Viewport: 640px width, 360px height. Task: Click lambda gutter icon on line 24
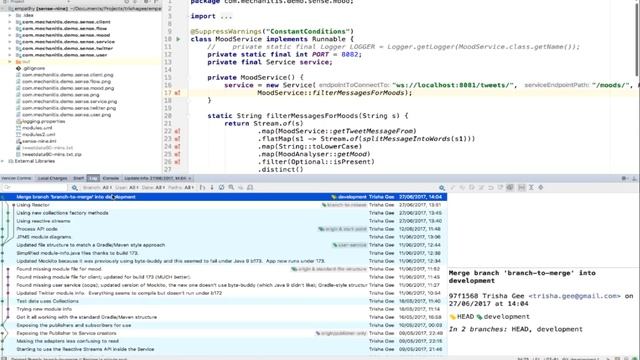coord(177,147)
